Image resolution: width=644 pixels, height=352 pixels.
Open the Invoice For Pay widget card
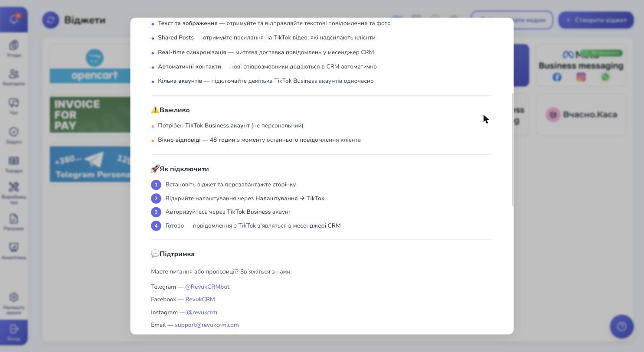[90, 115]
